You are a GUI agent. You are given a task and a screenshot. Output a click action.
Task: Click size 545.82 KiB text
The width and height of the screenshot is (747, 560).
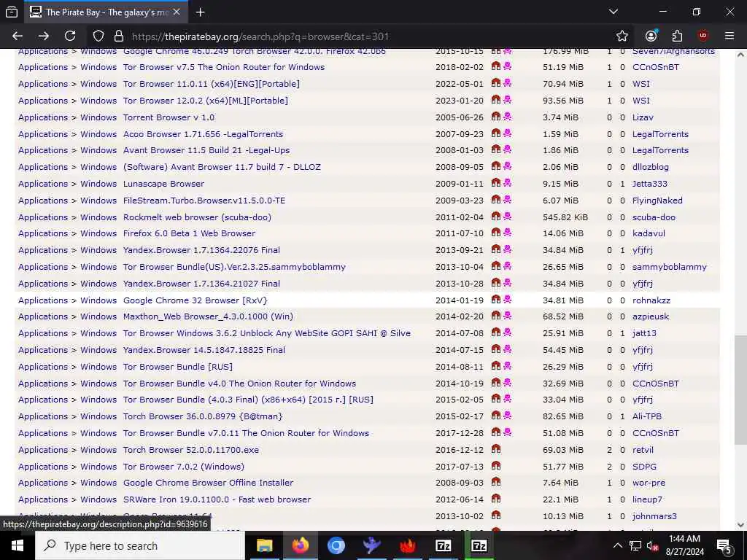(x=565, y=217)
